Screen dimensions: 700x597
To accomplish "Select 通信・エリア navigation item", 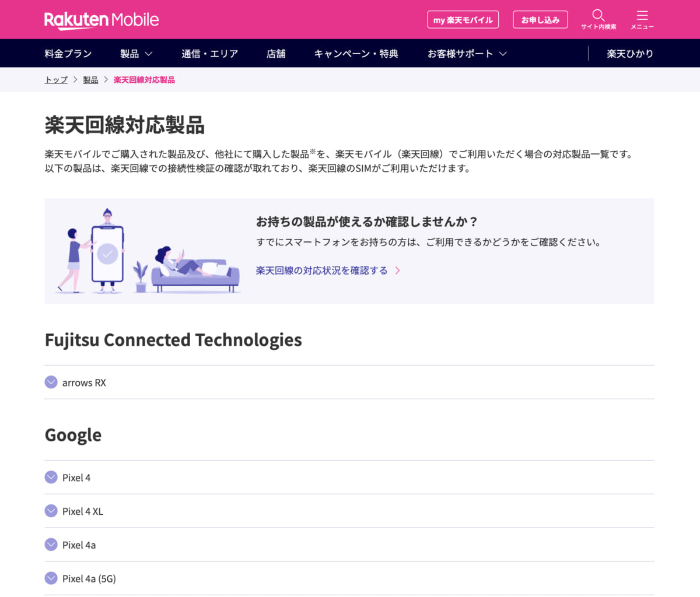I will 209,54.
